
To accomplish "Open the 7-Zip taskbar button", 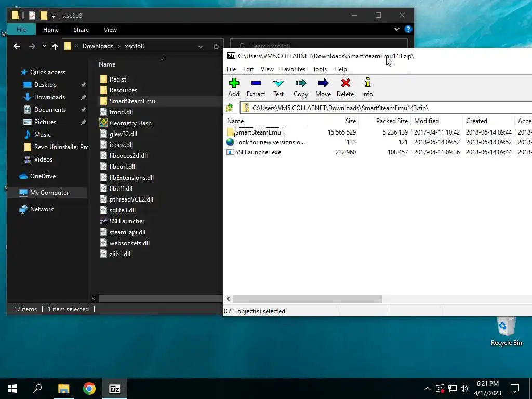I will pyautogui.click(x=115, y=389).
